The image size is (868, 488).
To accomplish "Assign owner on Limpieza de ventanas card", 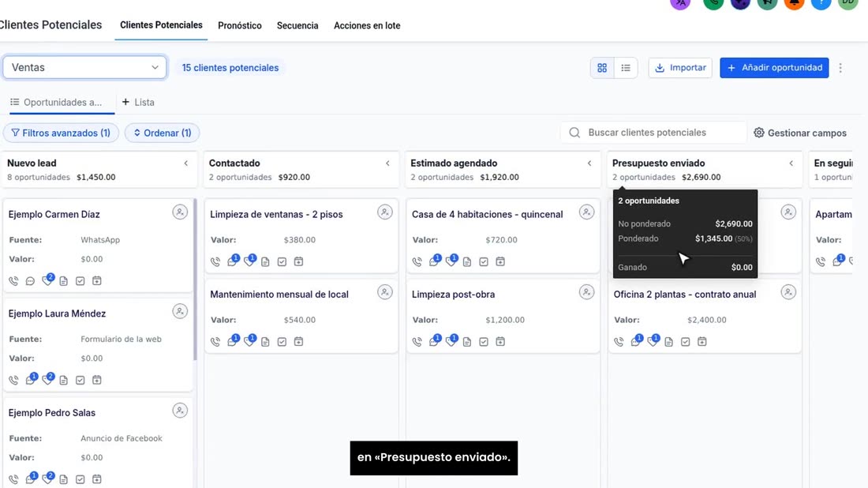I will point(385,212).
